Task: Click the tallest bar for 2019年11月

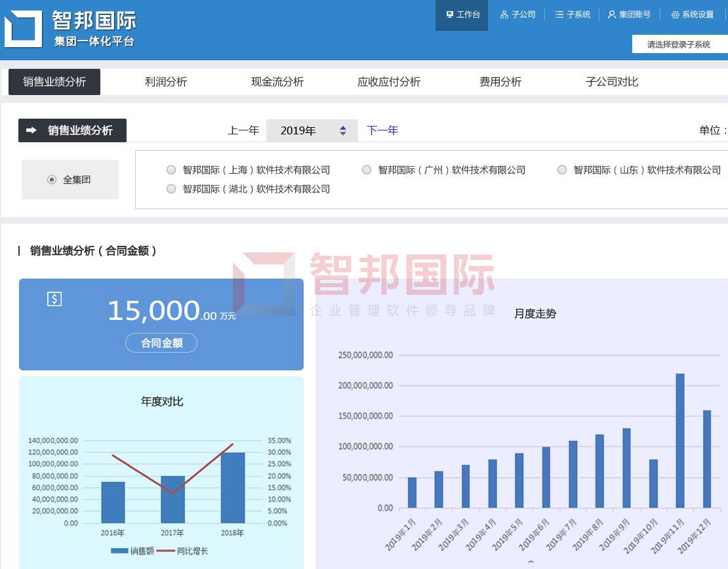Action: (680, 441)
